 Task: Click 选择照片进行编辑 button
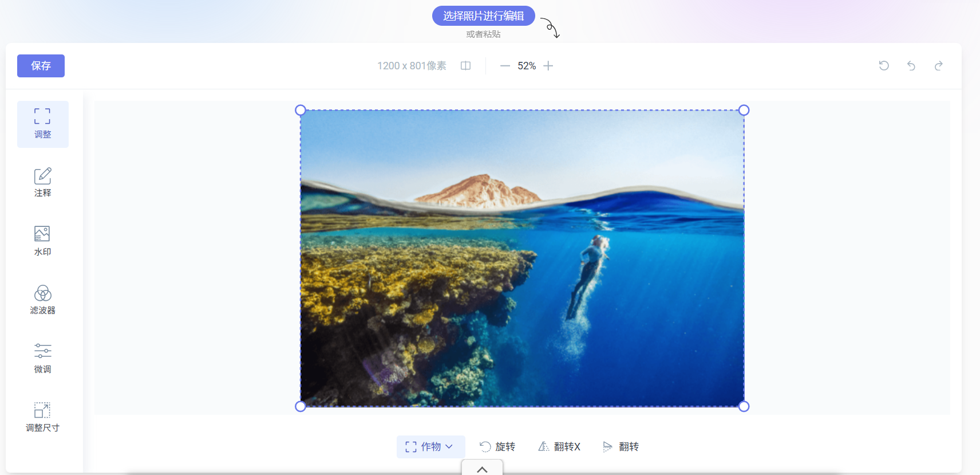tap(483, 16)
